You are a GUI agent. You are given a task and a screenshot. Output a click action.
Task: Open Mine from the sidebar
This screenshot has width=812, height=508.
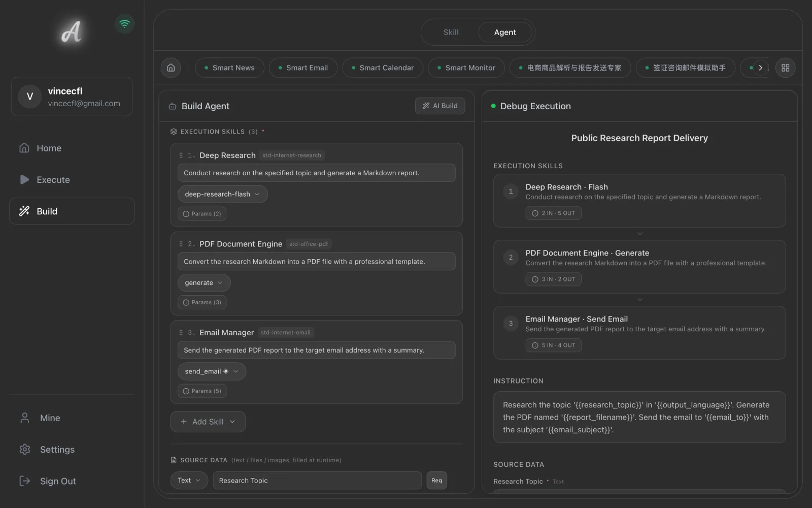pos(72,418)
